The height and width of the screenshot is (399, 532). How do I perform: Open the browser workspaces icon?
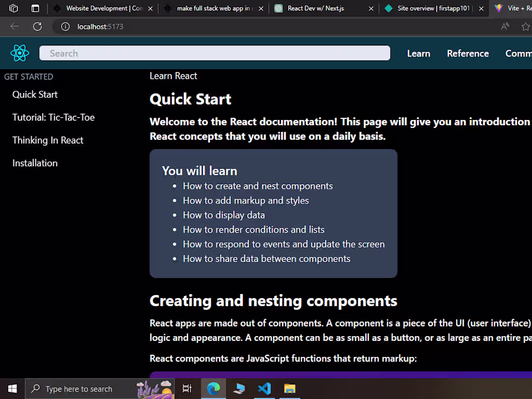(x=14, y=8)
